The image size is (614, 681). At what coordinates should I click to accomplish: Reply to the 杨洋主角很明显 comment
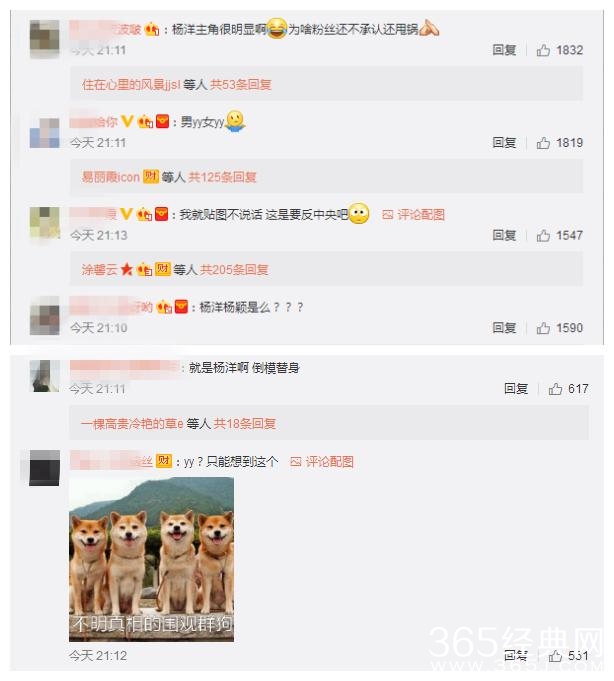tap(504, 50)
